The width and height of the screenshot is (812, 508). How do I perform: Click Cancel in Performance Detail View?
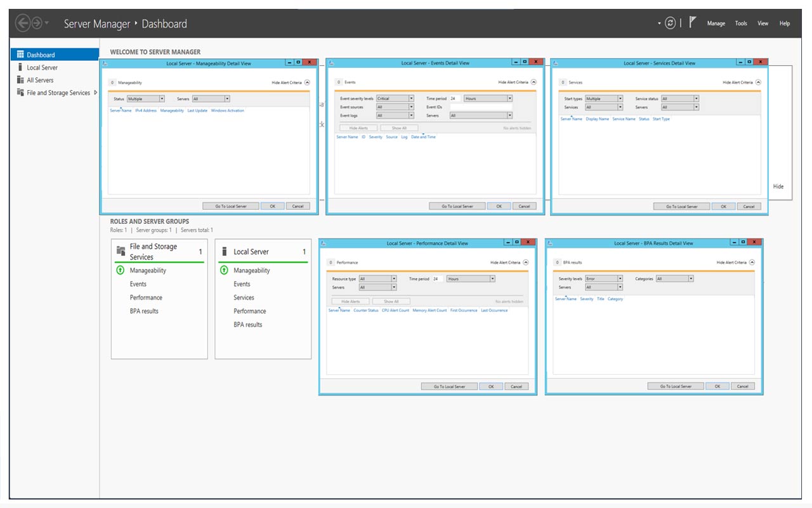[x=516, y=387]
